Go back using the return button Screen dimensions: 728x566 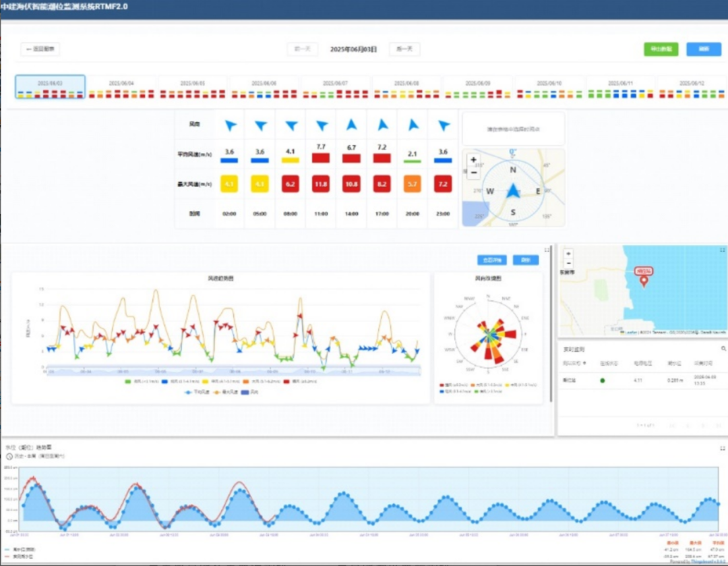(40, 49)
